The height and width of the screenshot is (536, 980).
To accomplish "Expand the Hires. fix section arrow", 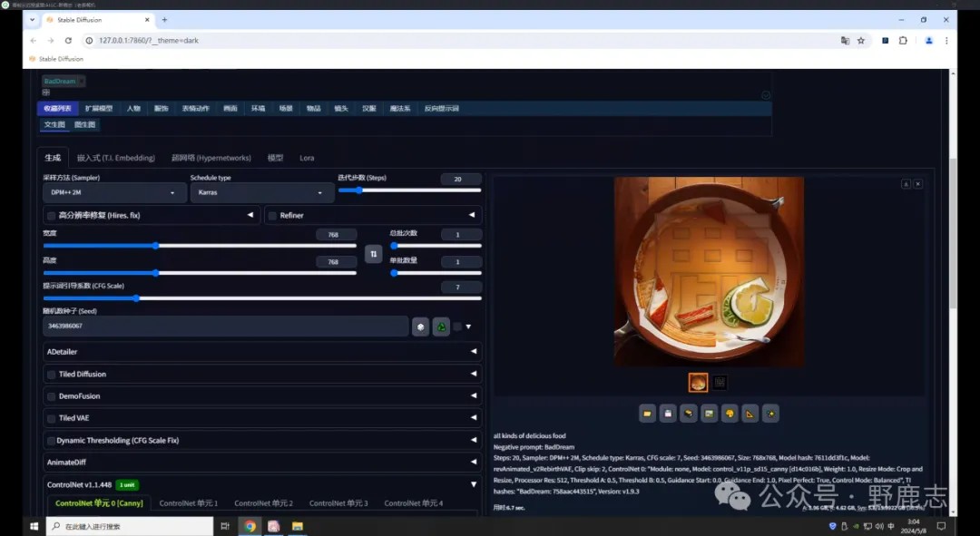I will pos(250,215).
